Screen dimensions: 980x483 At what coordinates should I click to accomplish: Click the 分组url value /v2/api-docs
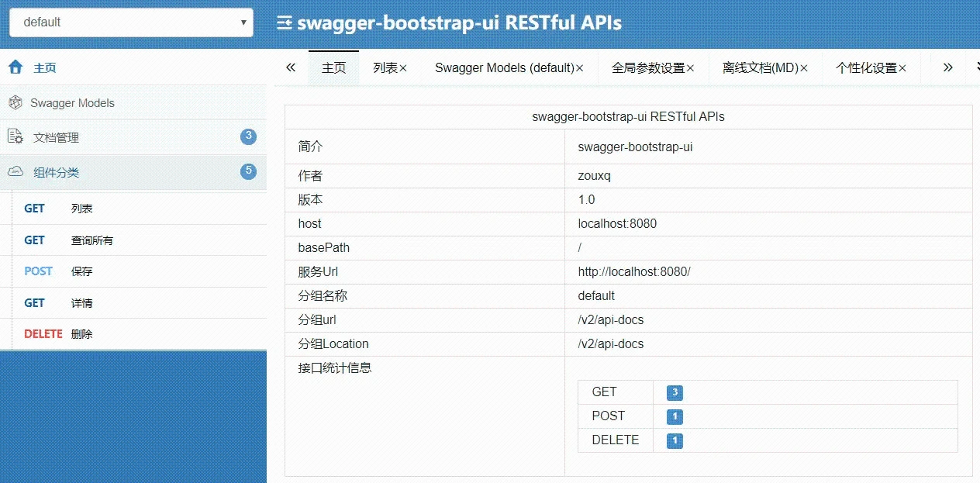pos(611,319)
